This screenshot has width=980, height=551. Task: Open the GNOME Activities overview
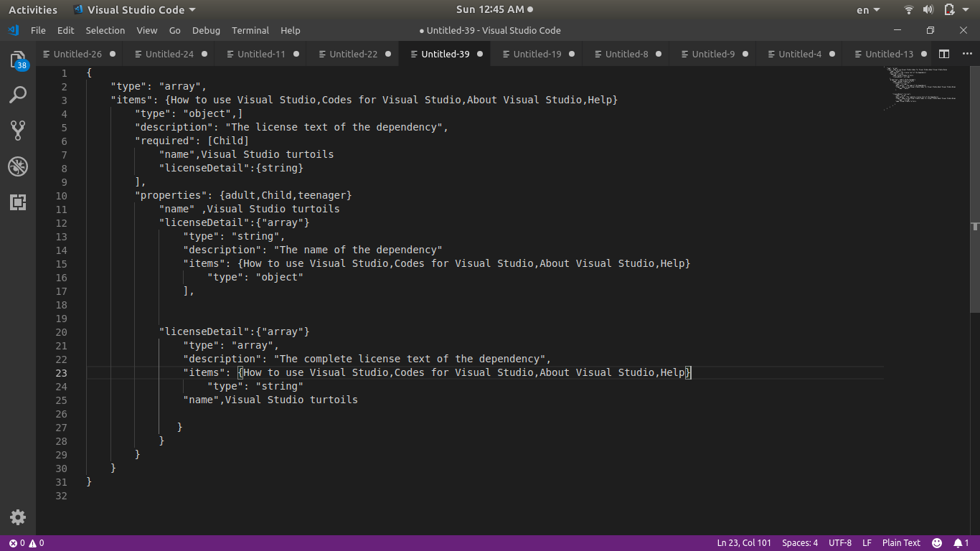(x=33, y=10)
